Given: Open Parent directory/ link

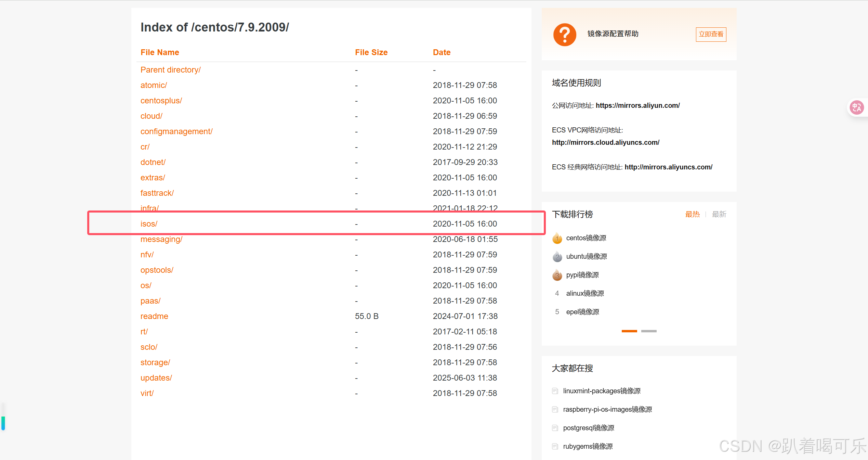Looking at the screenshot, I should pos(170,70).
